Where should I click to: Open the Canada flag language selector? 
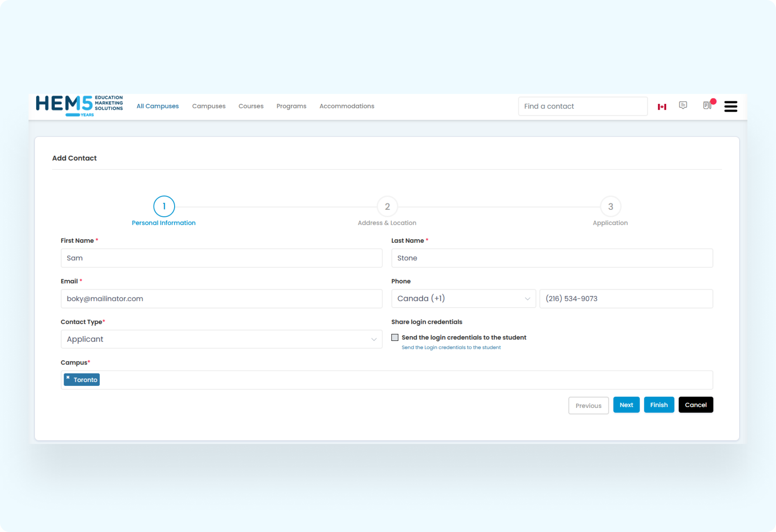click(x=662, y=107)
